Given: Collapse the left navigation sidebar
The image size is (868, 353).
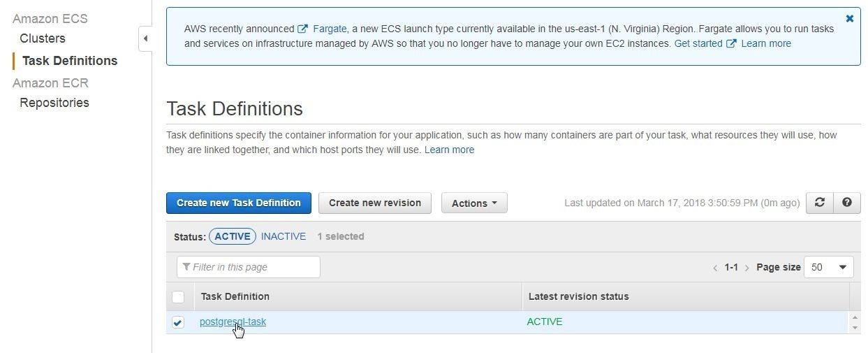Looking at the screenshot, I should [x=145, y=38].
